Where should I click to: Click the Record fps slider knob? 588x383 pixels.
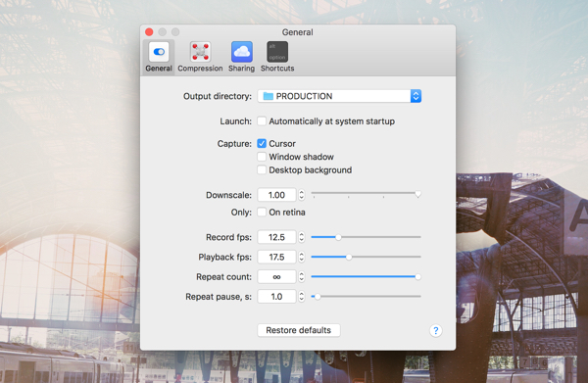[338, 237]
